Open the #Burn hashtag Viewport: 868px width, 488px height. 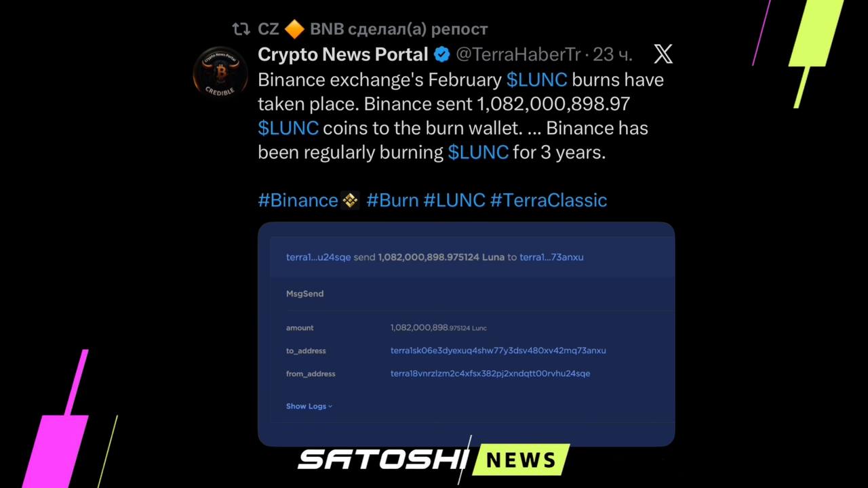coord(392,201)
